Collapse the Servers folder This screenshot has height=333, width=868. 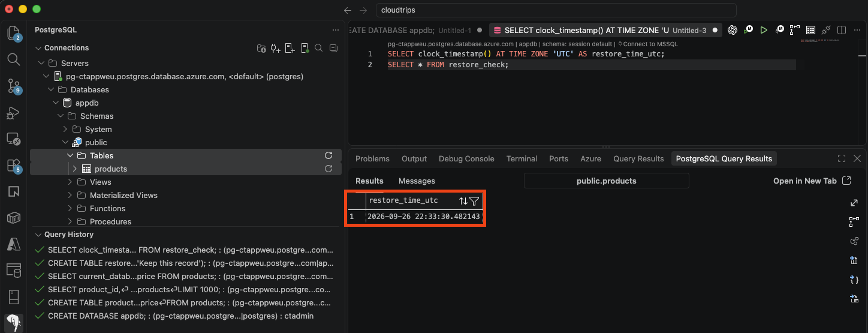click(41, 63)
